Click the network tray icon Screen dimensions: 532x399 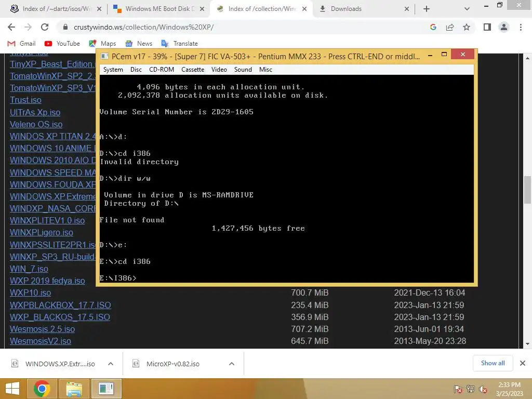pos(471,389)
